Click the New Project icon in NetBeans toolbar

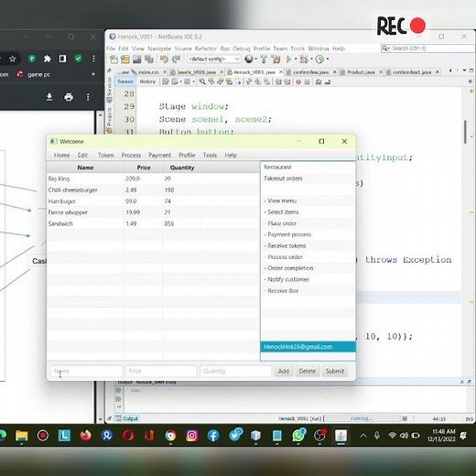[x=125, y=59]
